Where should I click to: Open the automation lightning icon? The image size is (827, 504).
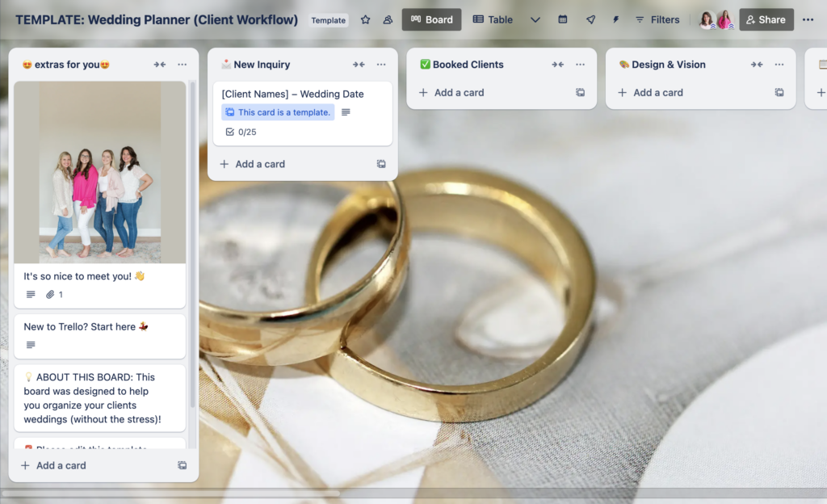615,19
